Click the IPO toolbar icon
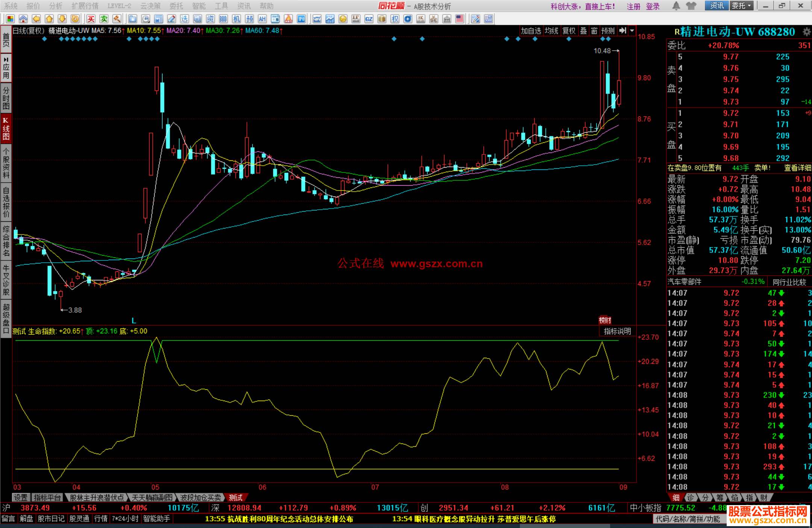Image resolution: width=812 pixels, height=528 pixels. coord(301,19)
